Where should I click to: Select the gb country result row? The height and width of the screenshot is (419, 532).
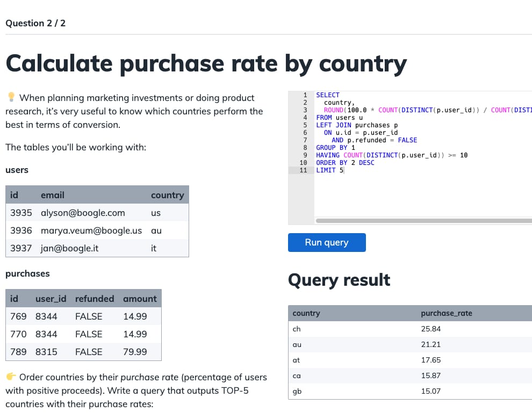[x=297, y=391]
